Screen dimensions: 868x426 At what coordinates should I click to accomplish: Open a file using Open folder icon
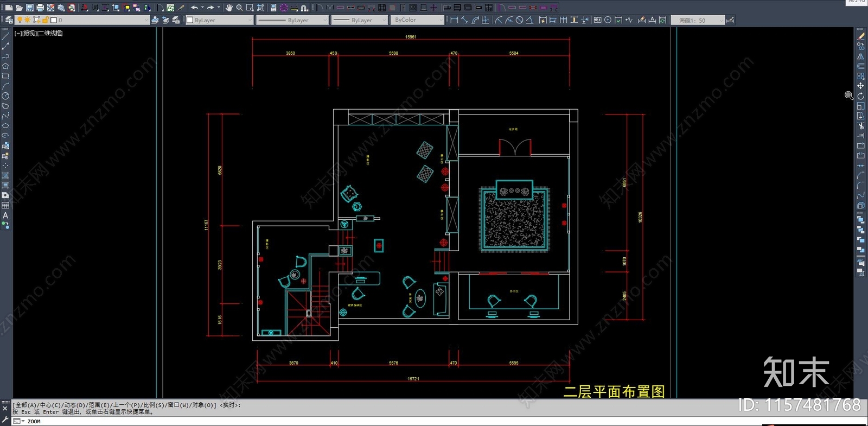19,8
